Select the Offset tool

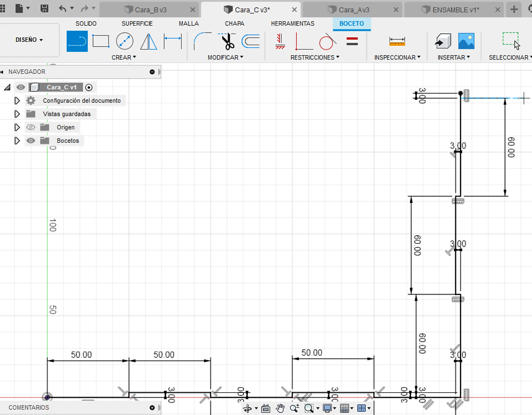(251, 41)
